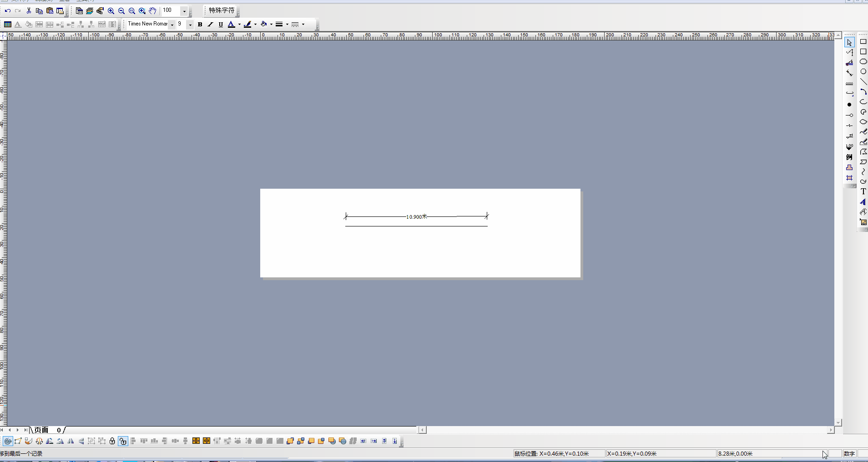Click the vertical scrollbar down arrow

tap(838, 422)
